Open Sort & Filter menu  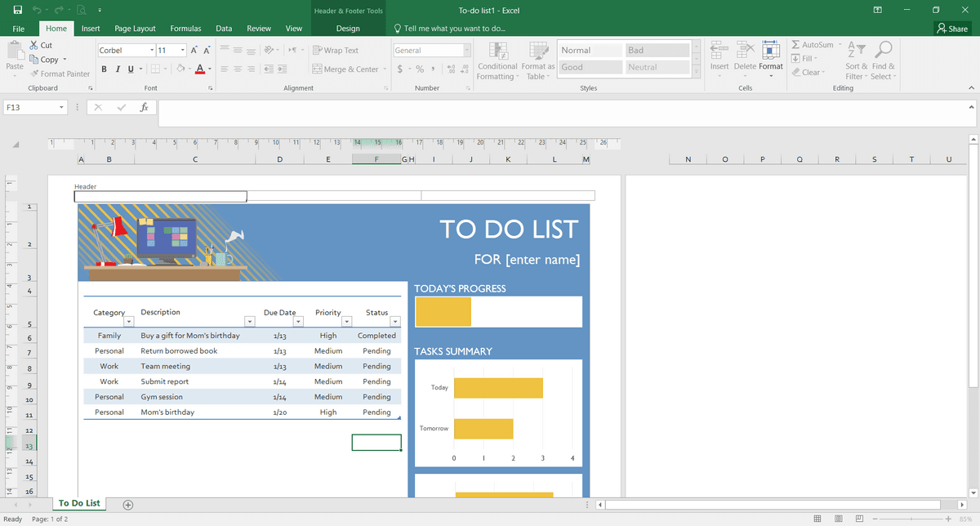pyautogui.click(x=856, y=60)
